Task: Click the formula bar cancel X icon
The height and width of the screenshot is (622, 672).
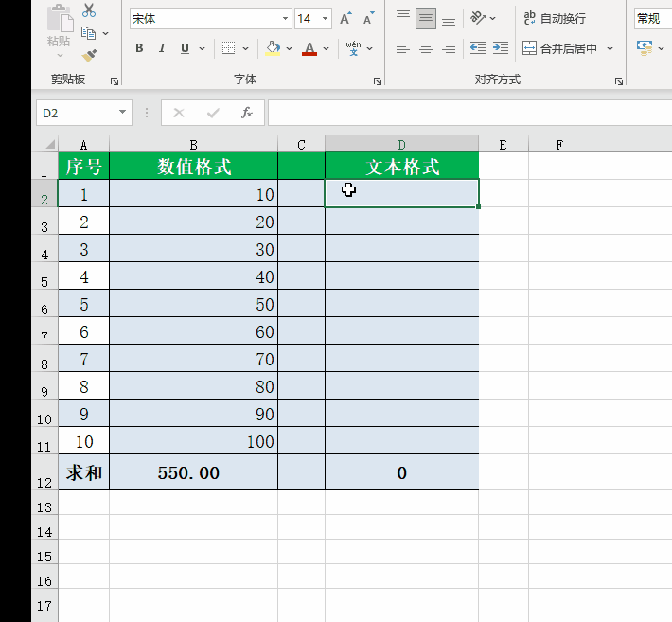Action: click(x=179, y=113)
